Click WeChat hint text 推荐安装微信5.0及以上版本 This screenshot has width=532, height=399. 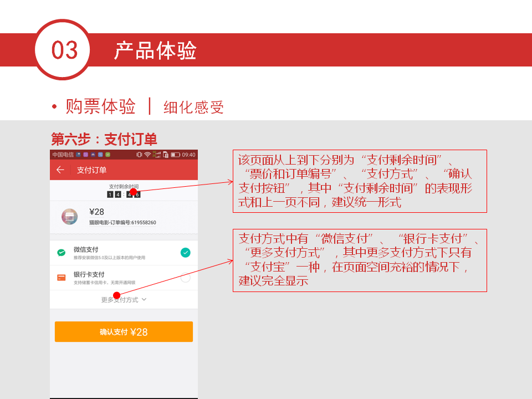pos(110,258)
